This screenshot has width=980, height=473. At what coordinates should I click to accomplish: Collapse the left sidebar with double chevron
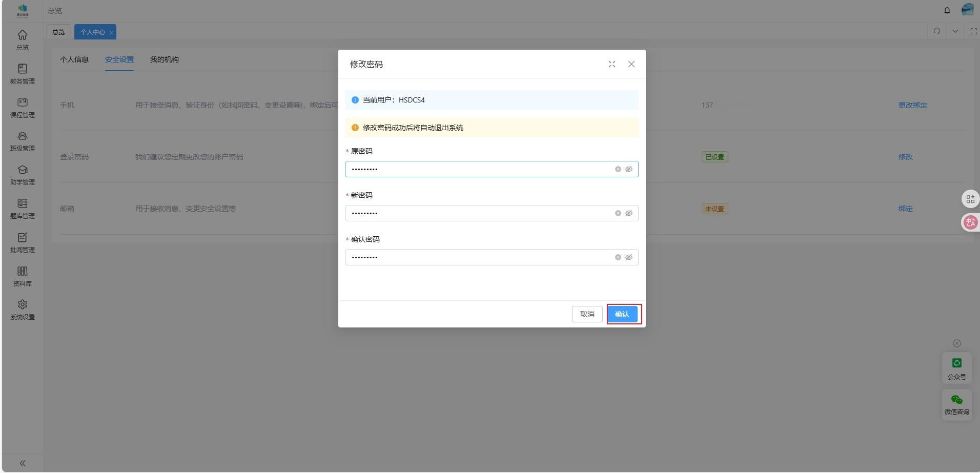(23, 463)
